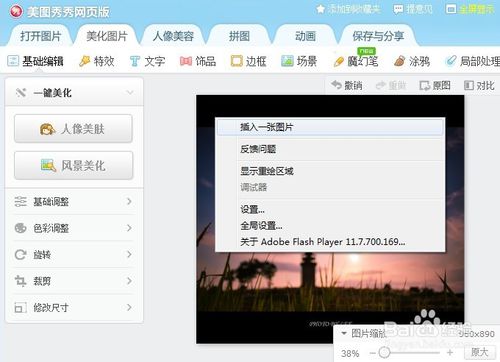Click the 撤销 undo button
This screenshot has height=362, width=500.
pos(347,86)
